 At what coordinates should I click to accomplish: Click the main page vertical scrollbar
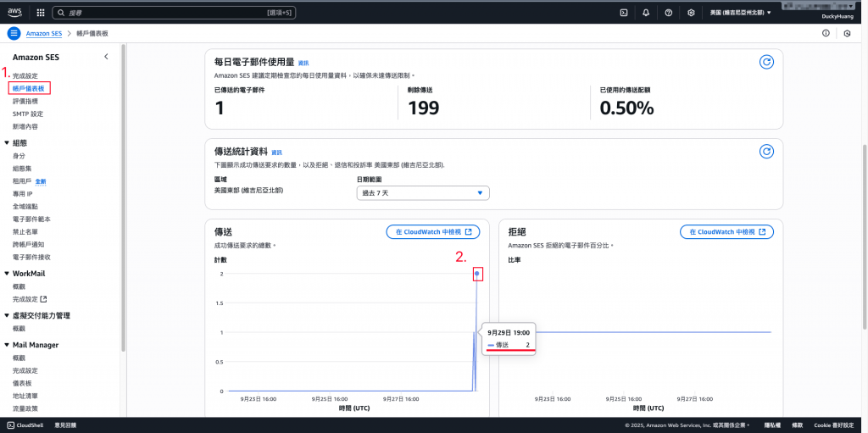[x=865, y=236]
